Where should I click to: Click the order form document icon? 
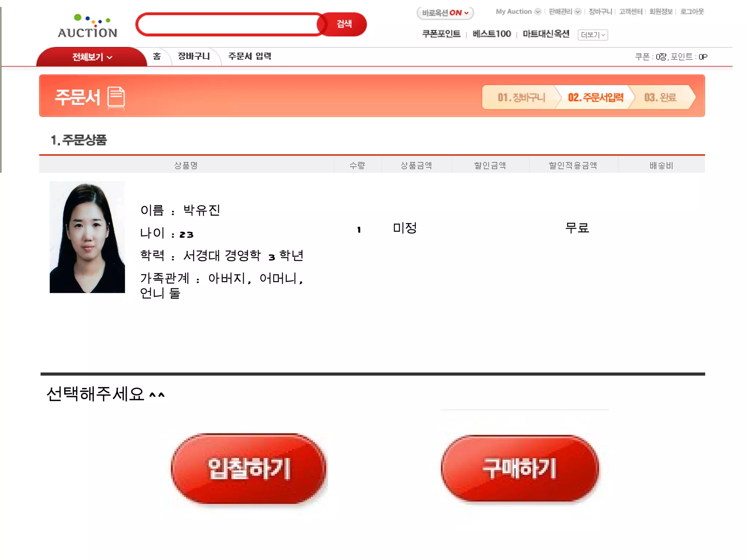pos(116,97)
